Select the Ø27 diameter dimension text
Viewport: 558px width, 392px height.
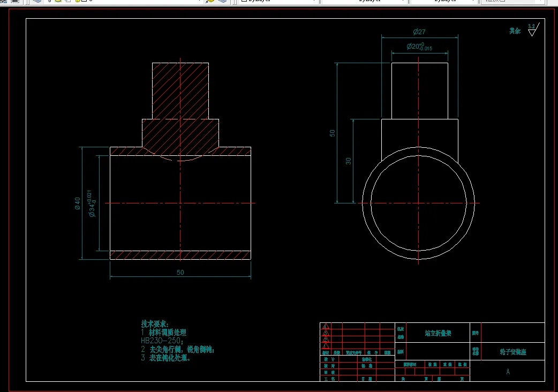tap(419, 32)
